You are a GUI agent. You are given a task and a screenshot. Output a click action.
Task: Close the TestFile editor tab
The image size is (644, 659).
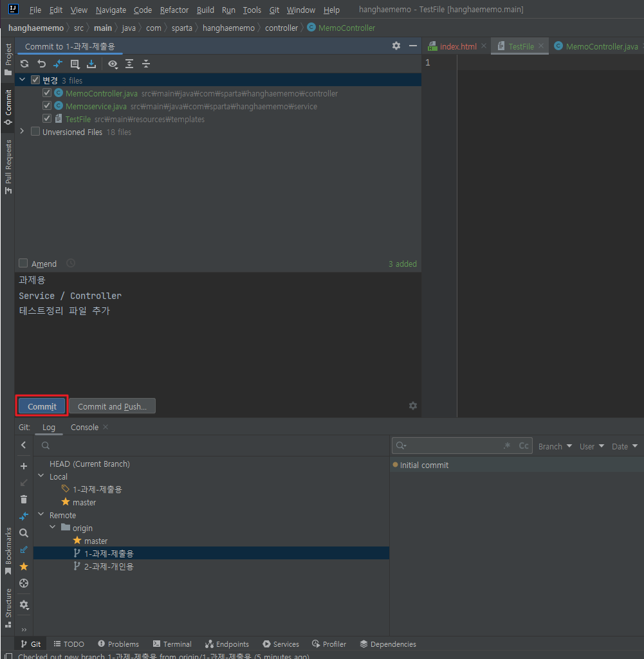[541, 46]
